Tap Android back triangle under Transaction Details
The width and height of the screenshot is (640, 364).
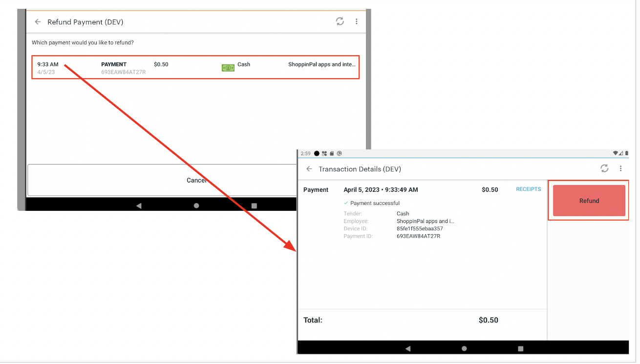point(408,348)
